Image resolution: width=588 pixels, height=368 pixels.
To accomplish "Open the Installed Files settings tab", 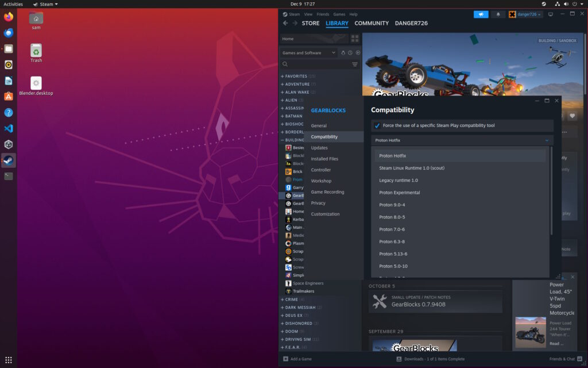I will (x=324, y=159).
